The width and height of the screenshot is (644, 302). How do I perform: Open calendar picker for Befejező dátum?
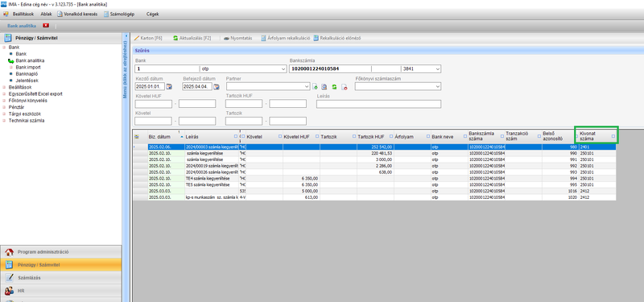click(x=217, y=87)
